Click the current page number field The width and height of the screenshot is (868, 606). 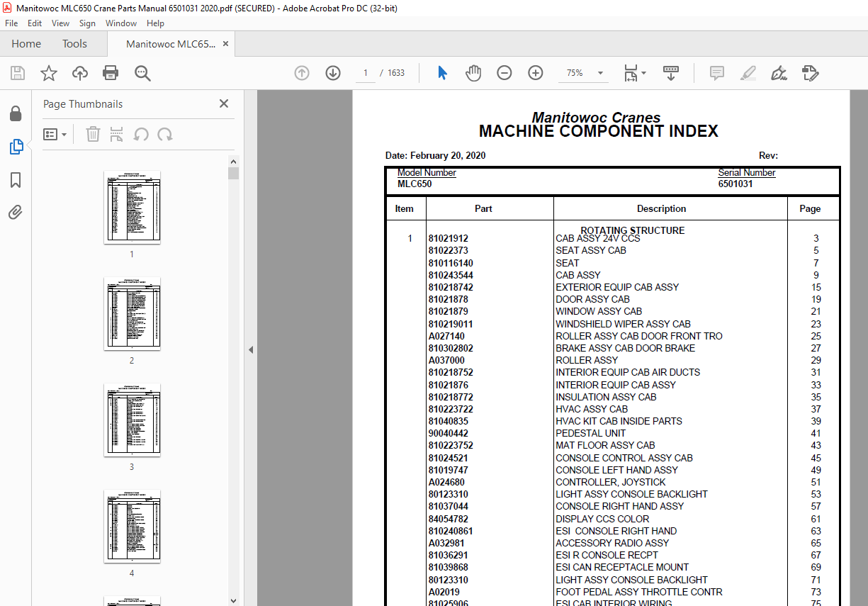pos(365,73)
